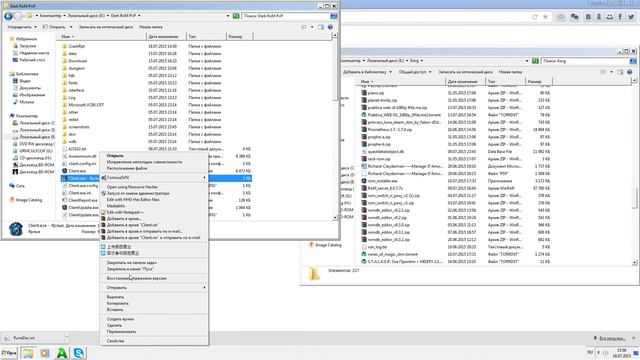Open "Добавить в библиотеку" dropdown in Korg window
Screen dimensions: 640x360
[x=367, y=72]
